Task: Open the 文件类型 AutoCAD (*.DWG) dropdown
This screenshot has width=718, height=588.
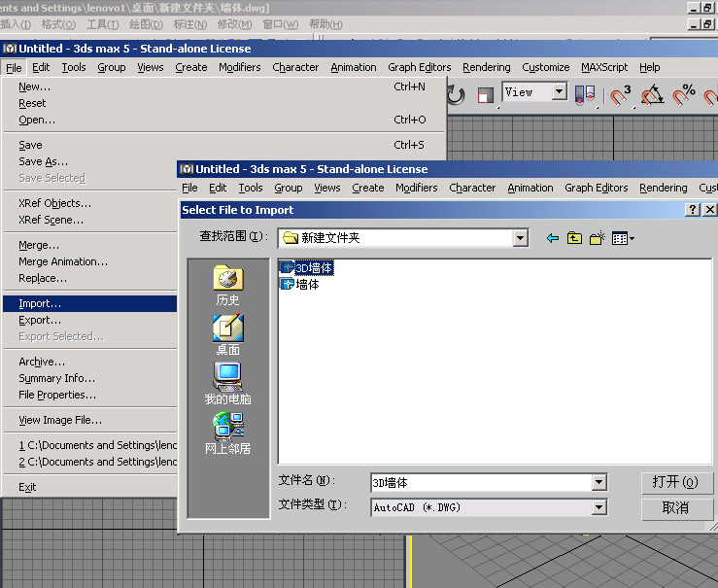Action: click(599, 506)
